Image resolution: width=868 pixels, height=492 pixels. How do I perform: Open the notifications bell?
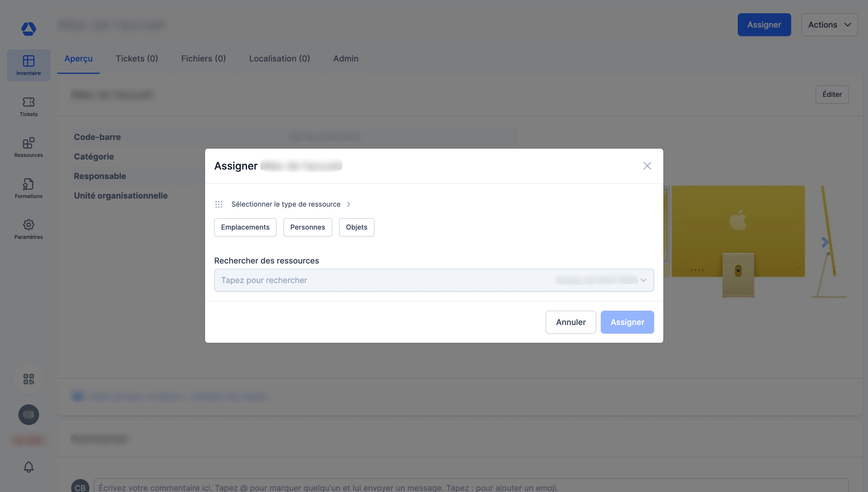pos(28,467)
